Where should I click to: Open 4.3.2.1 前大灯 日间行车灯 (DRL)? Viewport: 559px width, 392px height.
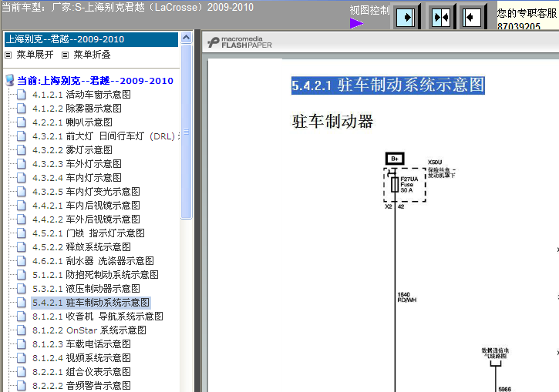pyautogui.click(x=106, y=136)
